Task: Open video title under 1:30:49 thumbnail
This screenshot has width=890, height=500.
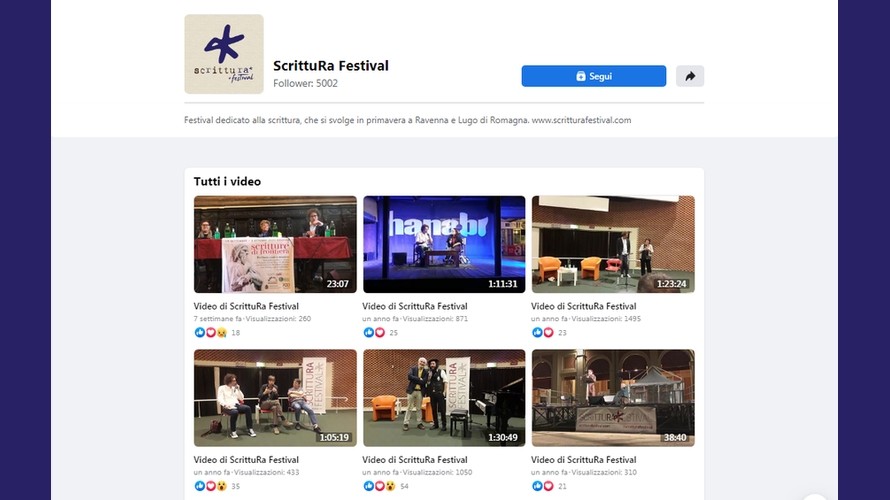Action: (x=415, y=460)
